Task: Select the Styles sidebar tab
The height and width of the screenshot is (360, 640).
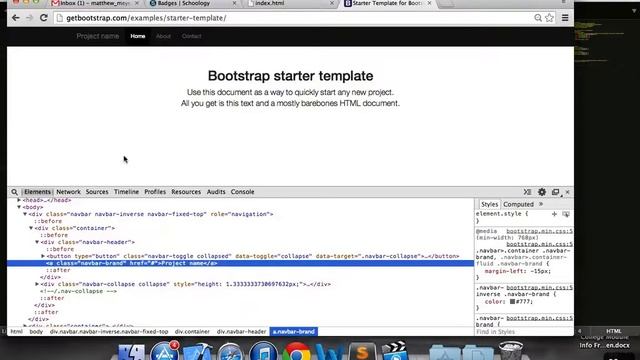Action: (x=489, y=204)
